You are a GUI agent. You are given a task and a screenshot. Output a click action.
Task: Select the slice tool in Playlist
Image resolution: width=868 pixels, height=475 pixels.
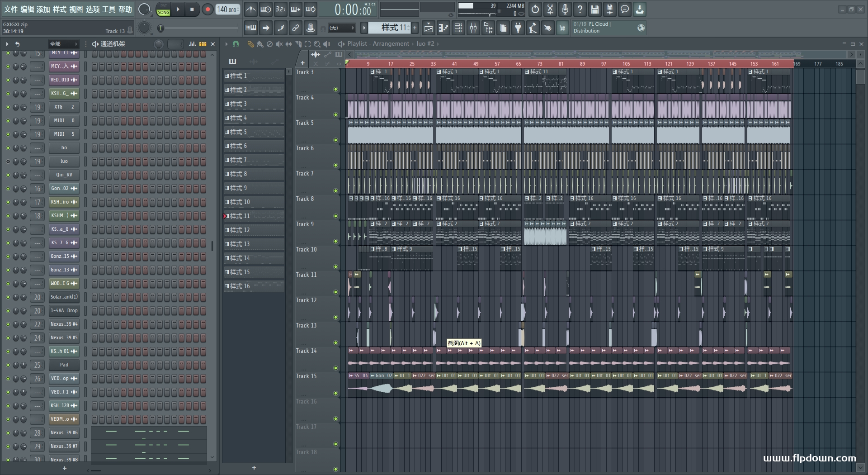[298, 44]
